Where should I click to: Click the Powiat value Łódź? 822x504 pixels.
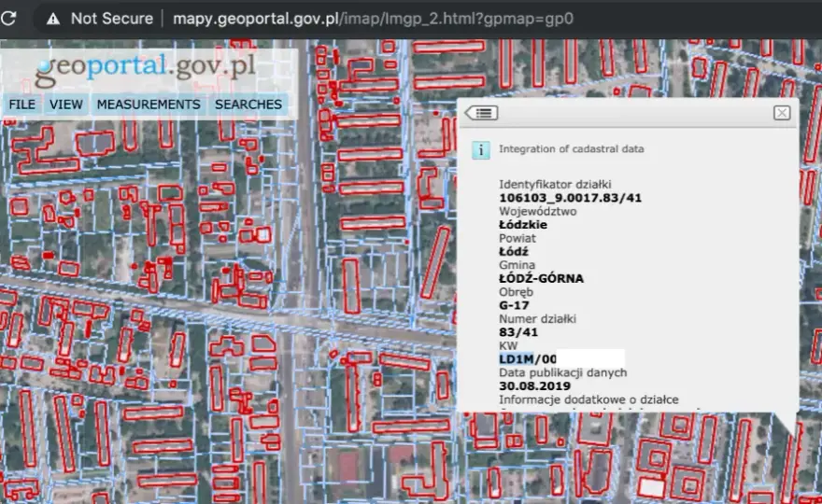coord(513,251)
